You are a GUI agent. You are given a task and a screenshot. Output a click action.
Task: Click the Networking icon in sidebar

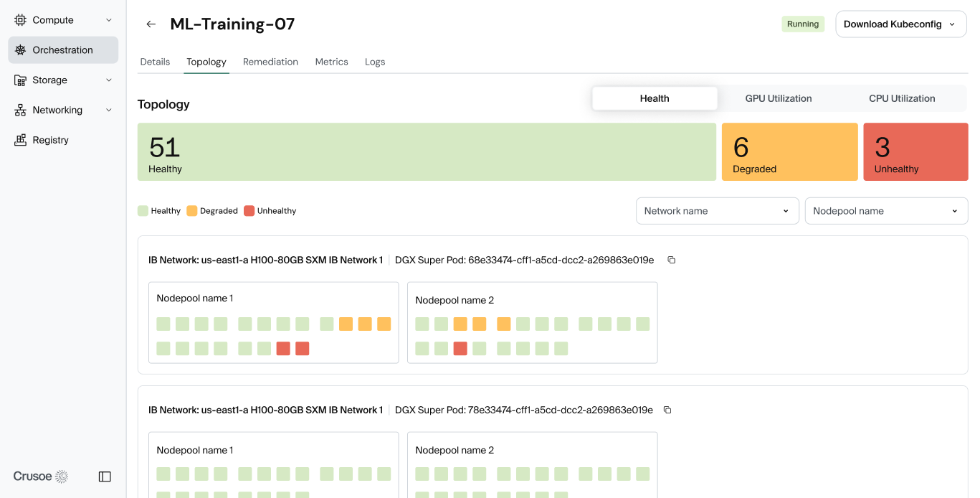(20, 111)
